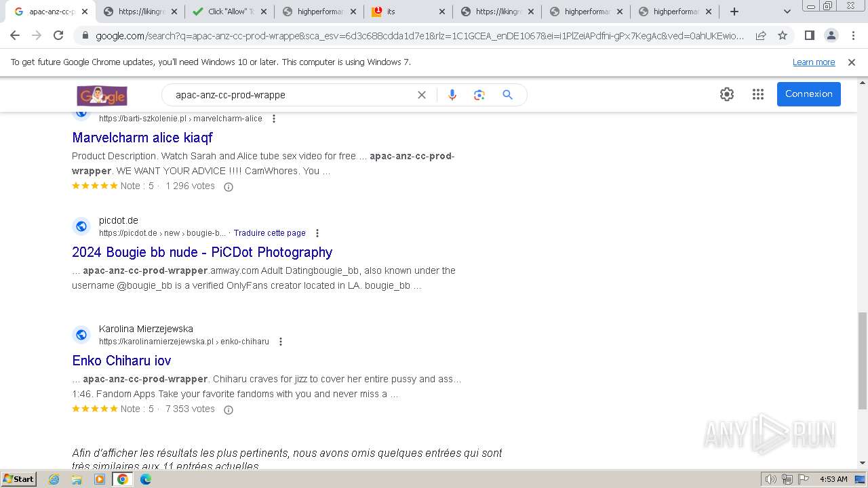Click the 'Karolina Mierzejewska' site name
The width and height of the screenshot is (868, 488).
(146, 329)
